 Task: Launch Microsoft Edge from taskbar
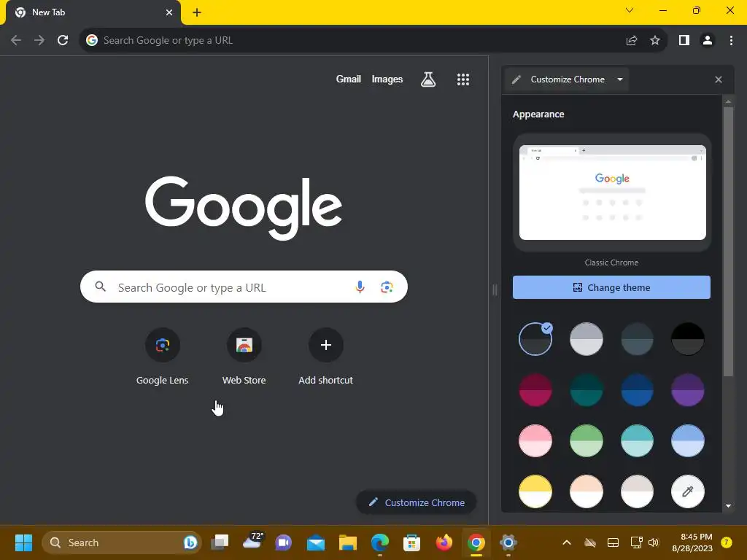(379, 542)
